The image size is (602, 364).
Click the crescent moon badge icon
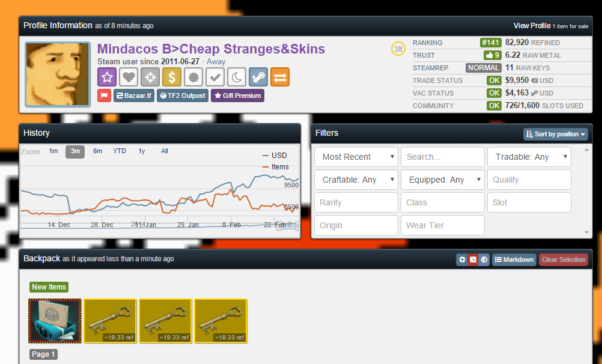click(237, 77)
